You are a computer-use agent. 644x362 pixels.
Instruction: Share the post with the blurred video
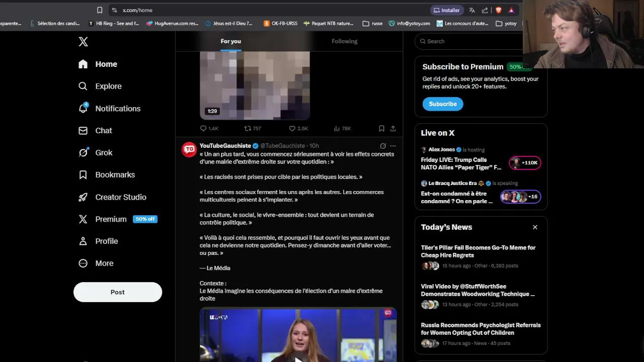pyautogui.click(x=393, y=128)
